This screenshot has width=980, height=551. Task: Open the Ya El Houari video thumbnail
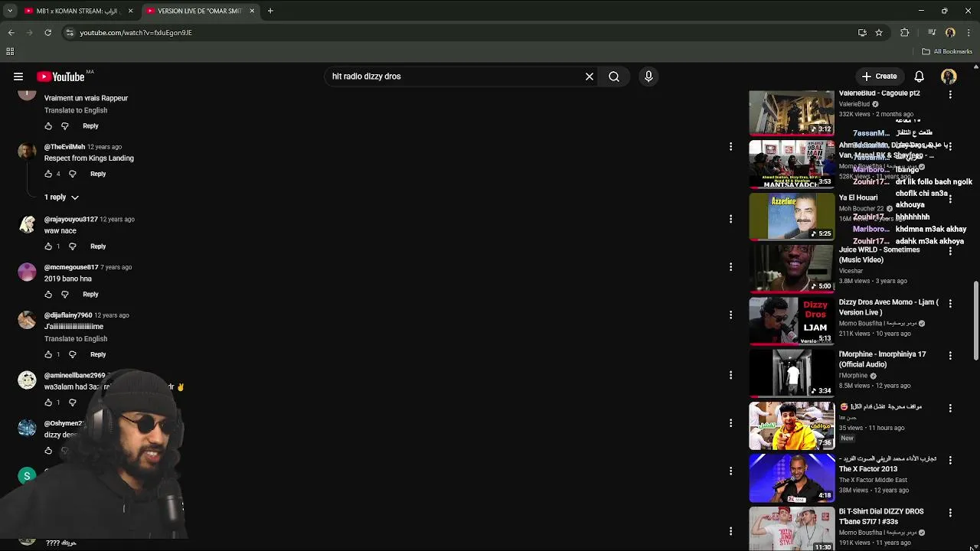(792, 217)
